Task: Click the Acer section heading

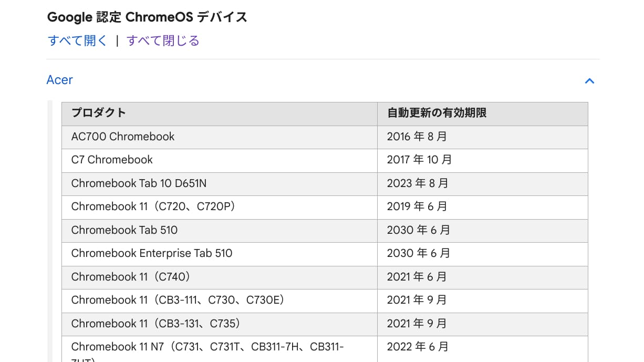Action: 59,80
